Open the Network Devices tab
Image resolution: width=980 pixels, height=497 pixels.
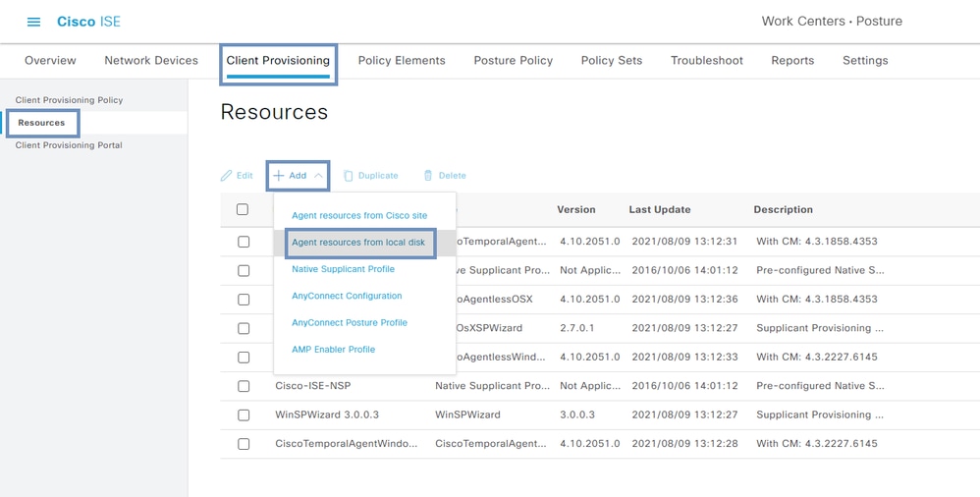151,61
